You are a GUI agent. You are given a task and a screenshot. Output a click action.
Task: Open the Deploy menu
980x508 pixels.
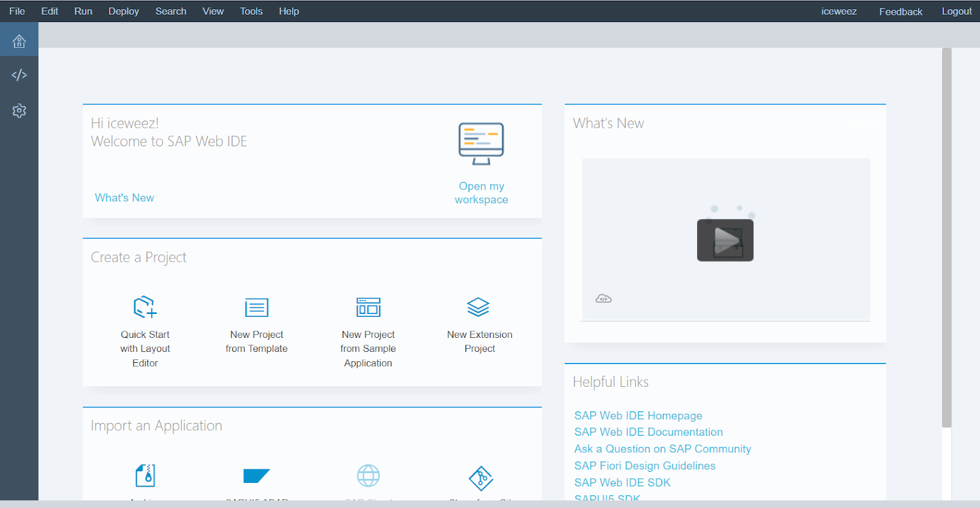click(x=124, y=11)
